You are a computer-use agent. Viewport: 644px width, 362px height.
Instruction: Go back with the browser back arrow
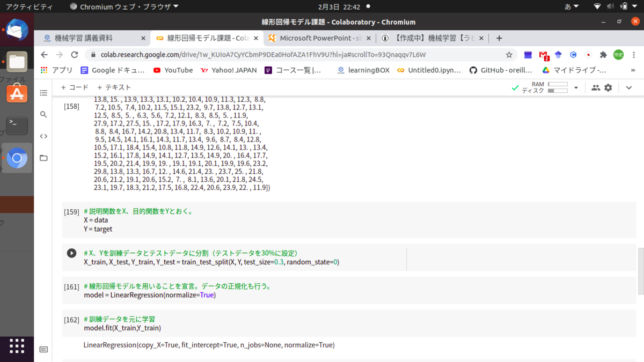coord(45,55)
